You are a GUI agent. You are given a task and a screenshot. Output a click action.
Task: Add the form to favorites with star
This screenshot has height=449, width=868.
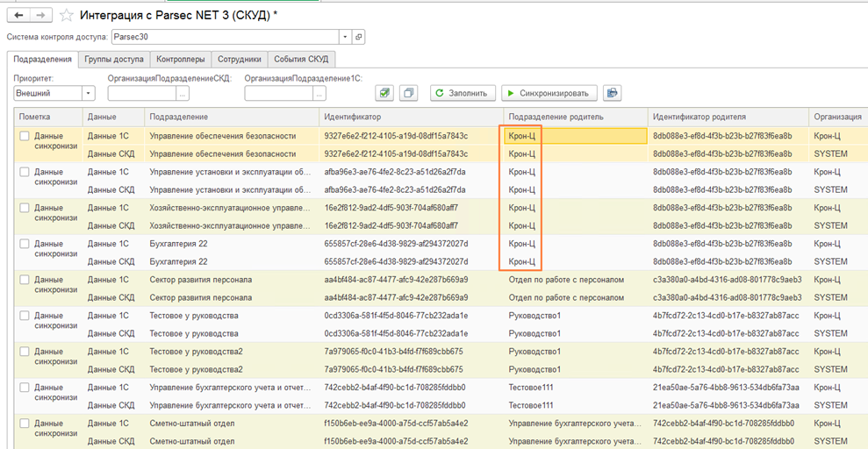pos(67,16)
